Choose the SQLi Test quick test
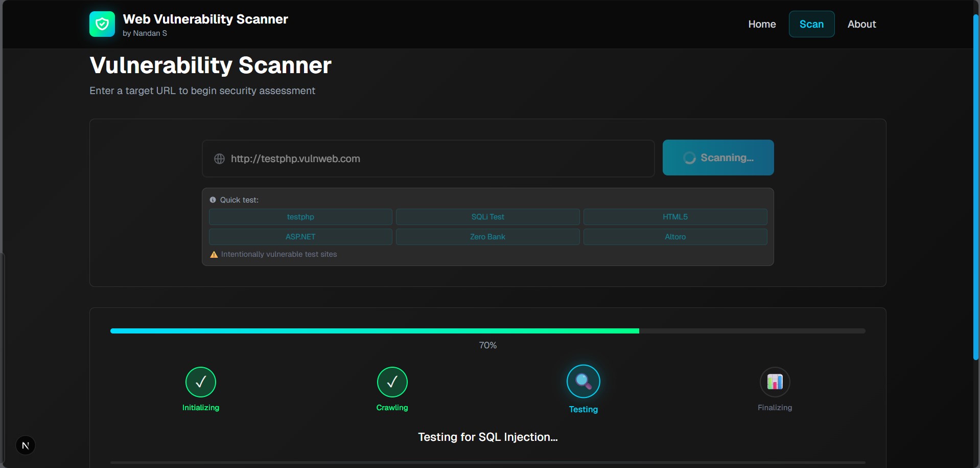Viewport: 980px width, 468px height. coord(487,217)
